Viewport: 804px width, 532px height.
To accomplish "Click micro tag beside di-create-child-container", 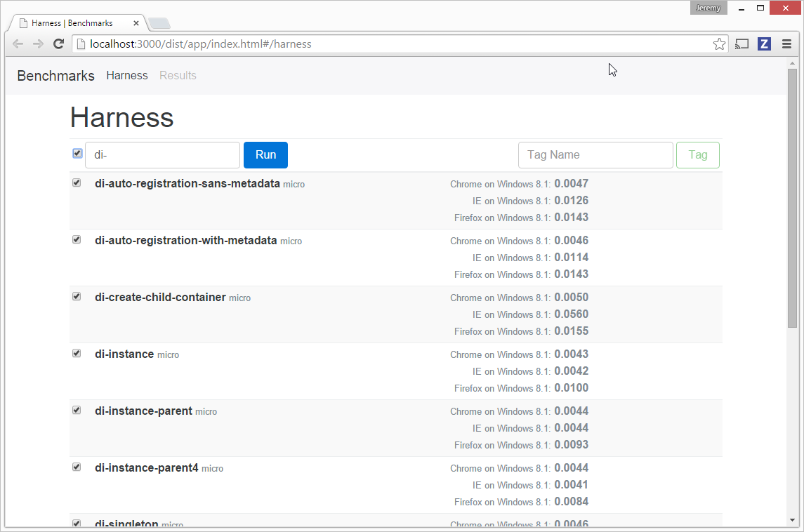I will click(239, 298).
